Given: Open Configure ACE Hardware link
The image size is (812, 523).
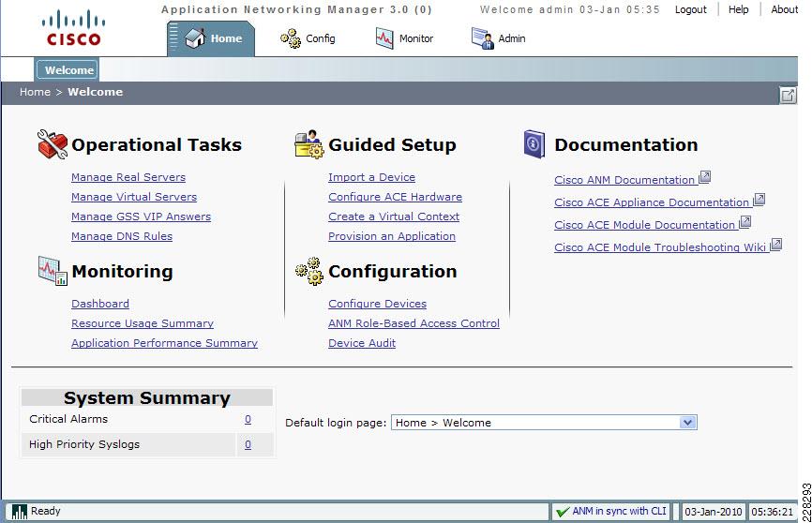Looking at the screenshot, I should (395, 197).
